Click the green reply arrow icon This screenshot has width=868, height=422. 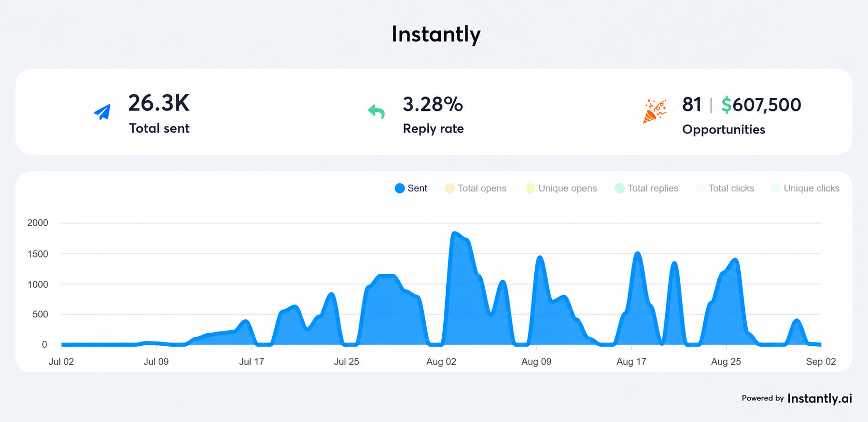(x=377, y=111)
